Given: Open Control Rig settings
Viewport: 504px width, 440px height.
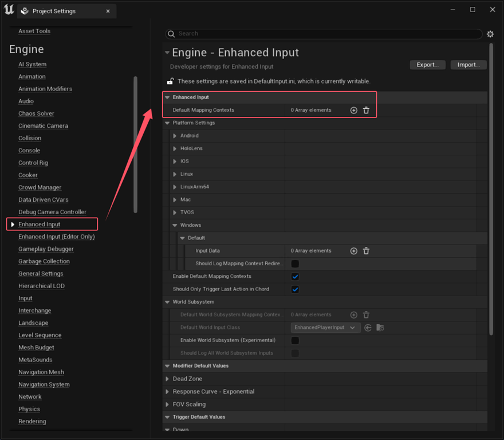Looking at the screenshot, I should pyautogui.click(x=33, y=163).
